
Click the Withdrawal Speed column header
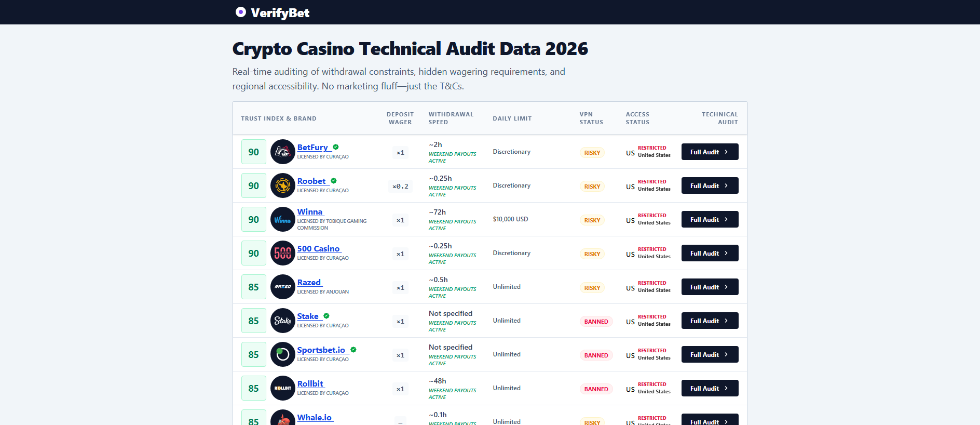pos(451,118)
